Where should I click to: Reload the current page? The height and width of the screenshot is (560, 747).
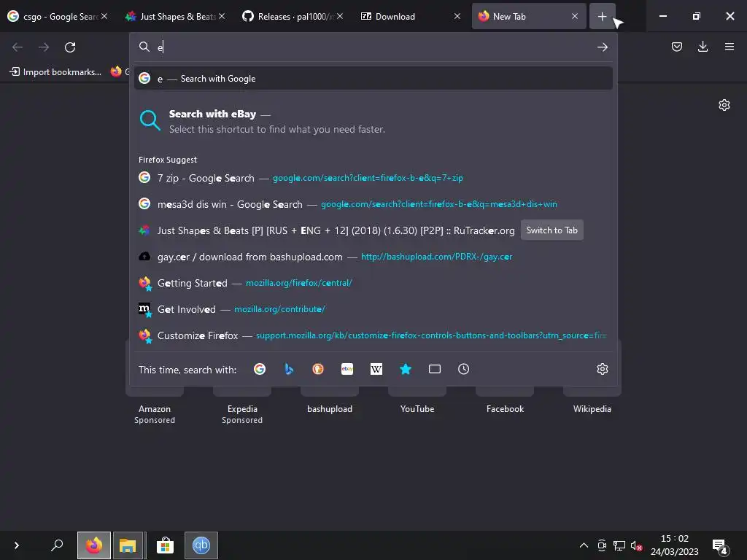[70, 47]
